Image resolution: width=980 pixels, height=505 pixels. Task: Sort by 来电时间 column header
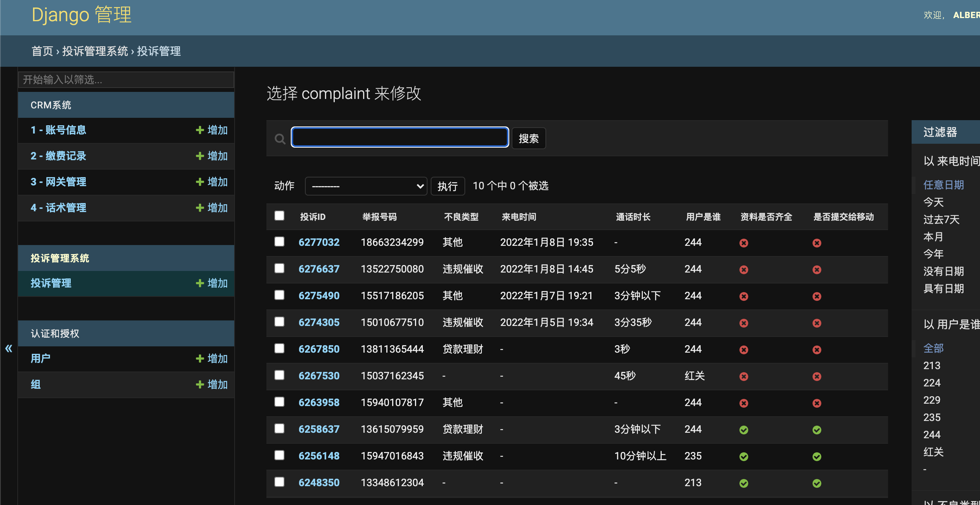tap(519, 217)
